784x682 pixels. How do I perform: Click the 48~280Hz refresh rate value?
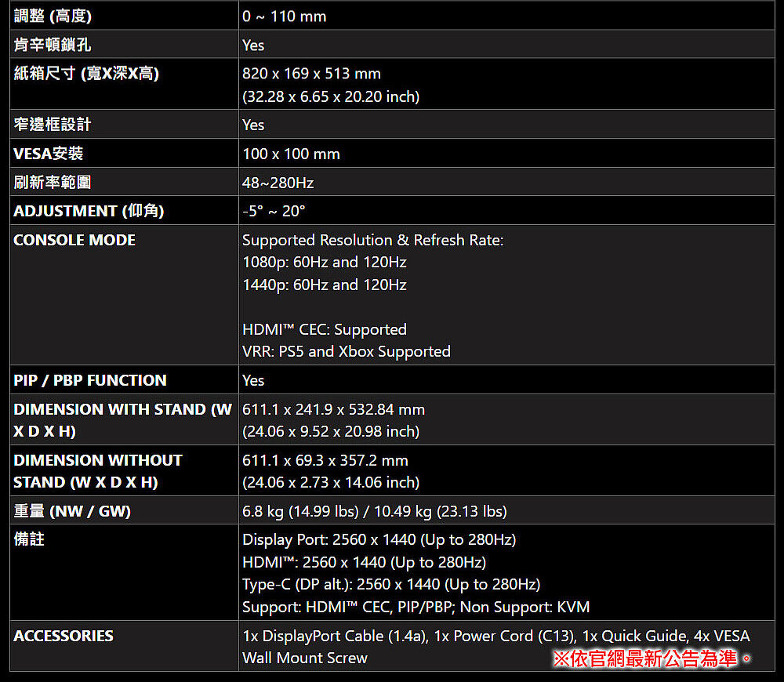278,183
